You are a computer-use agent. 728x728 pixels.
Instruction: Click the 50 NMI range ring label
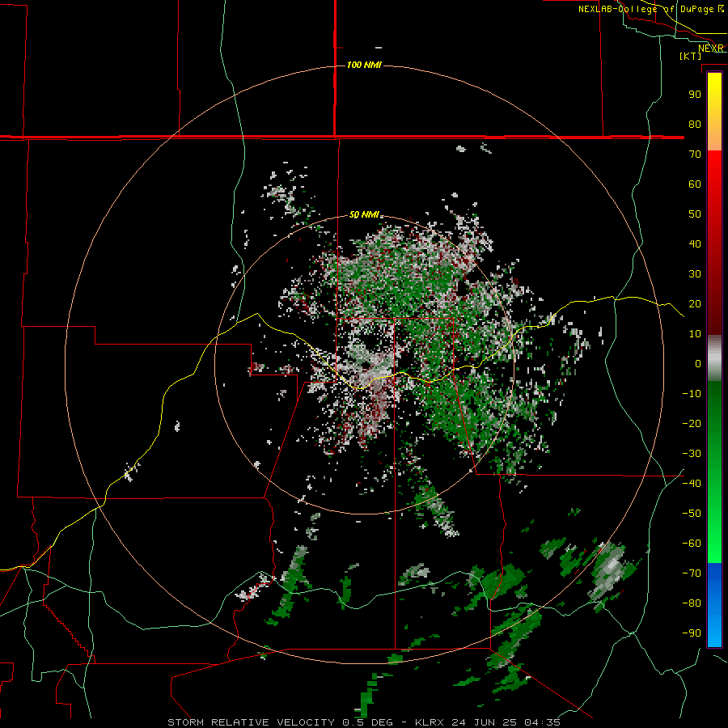click(x=364, y=214)
